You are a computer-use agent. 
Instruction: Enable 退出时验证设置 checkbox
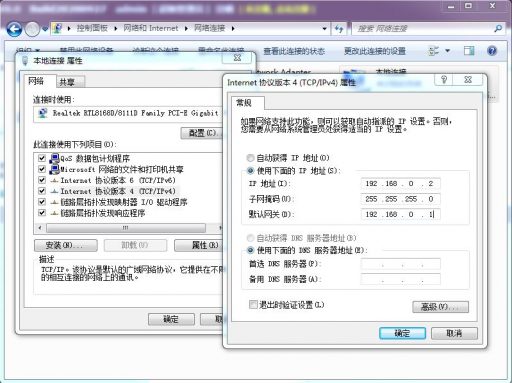(253, 304)
